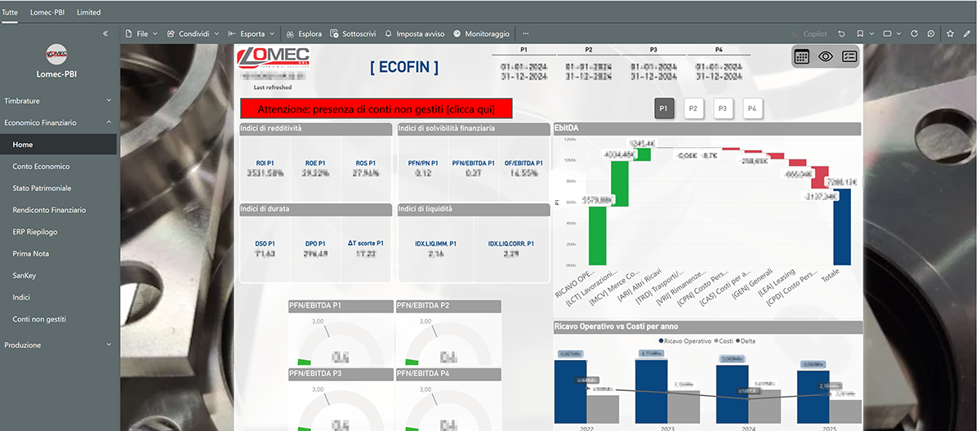This screenshot has width=980, height=431.
Task: Switch to period P3 button
Action: tap(723, 109)
